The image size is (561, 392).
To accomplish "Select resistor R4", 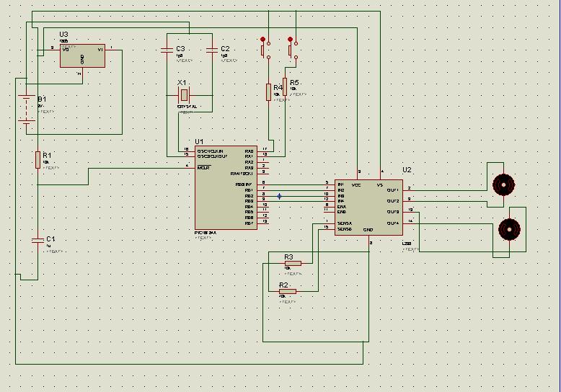I will tap(268, 92).
